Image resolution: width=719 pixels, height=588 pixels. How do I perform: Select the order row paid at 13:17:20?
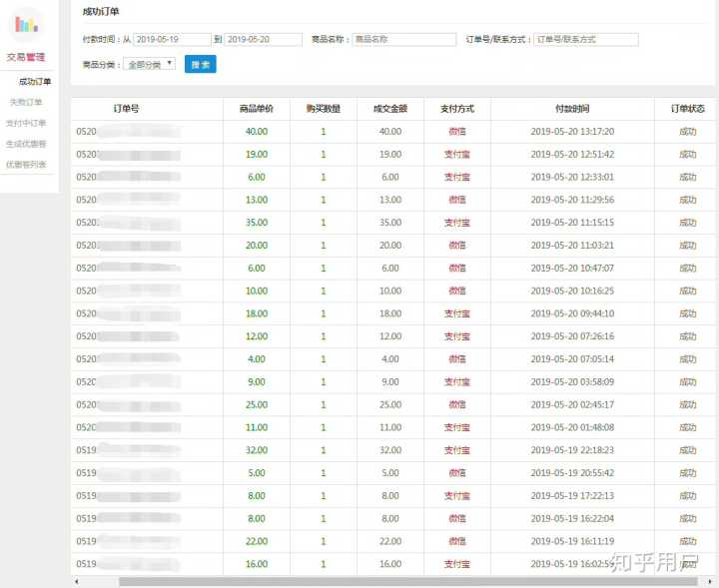point(572,131)
